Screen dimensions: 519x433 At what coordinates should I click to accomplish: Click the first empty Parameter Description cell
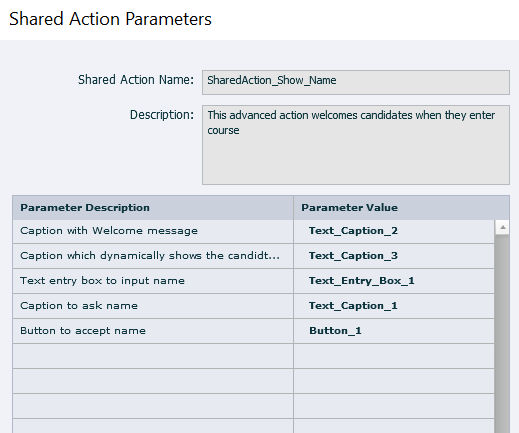[153, 356]
